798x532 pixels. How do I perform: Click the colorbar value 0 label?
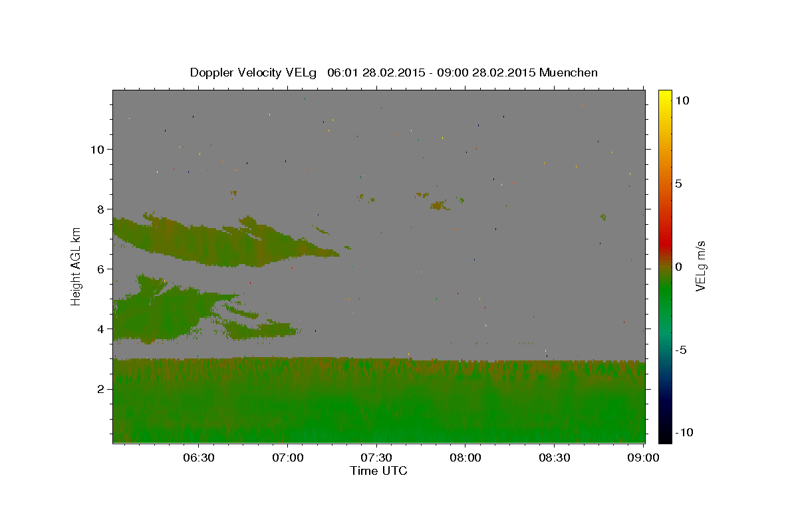678,267
